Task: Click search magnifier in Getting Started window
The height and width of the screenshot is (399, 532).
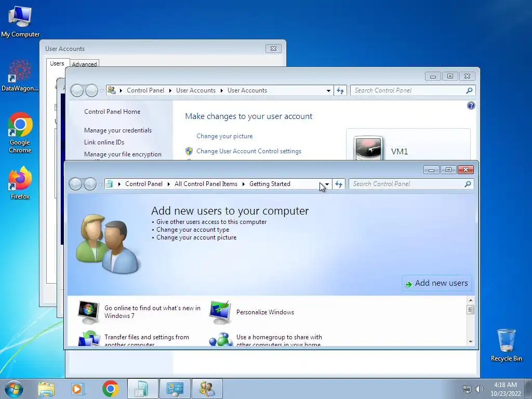Action: coord(468,184)
